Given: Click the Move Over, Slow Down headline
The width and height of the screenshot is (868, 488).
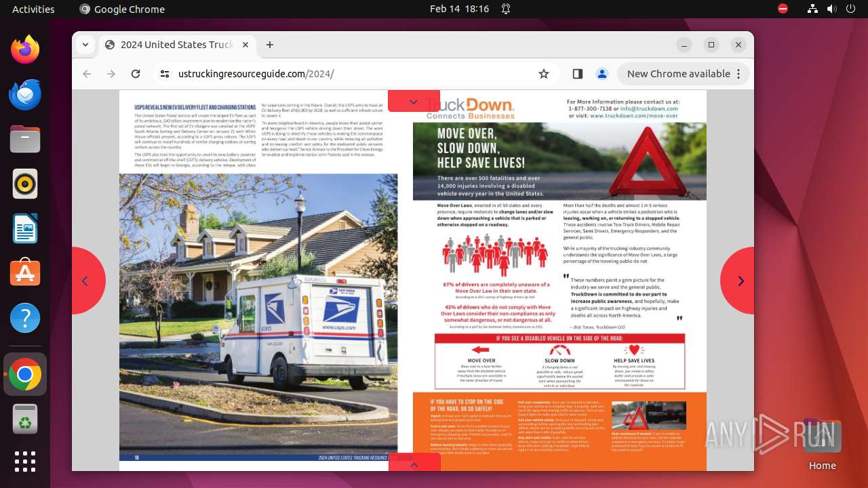Looking at the screenshot, I should coord(481,148).
